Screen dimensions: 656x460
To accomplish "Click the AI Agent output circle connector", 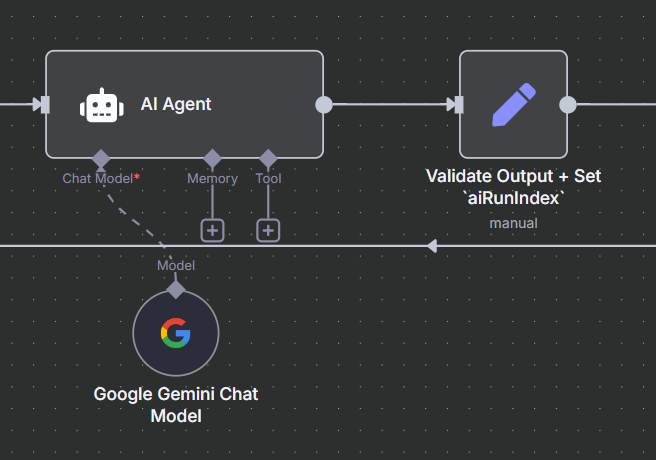I will coord(324,104).
